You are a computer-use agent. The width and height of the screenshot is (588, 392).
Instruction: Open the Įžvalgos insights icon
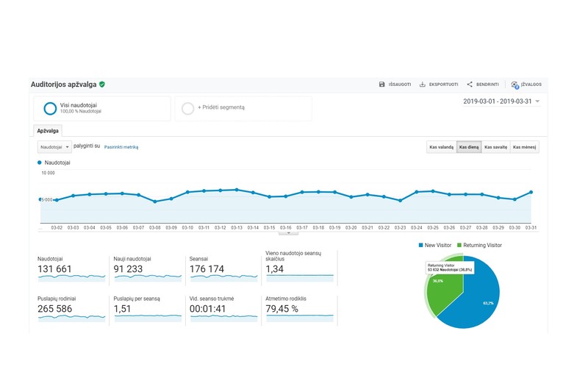515,85
